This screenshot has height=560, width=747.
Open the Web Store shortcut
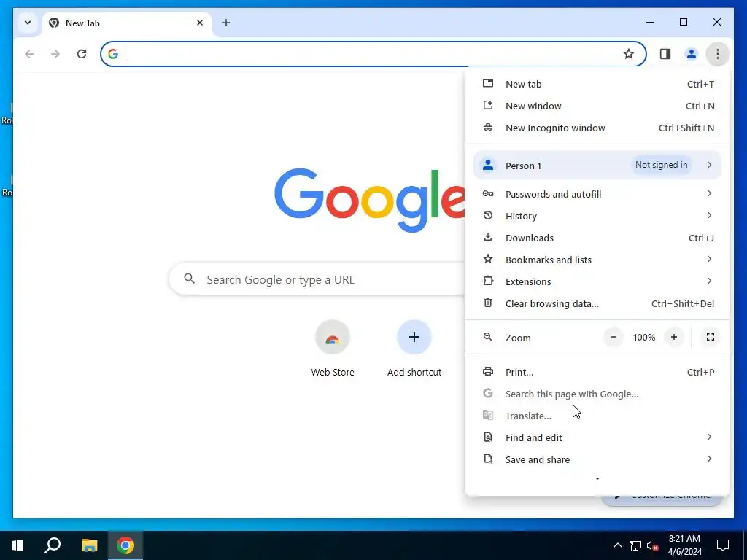pyautogui.click(x=333, y=349)
